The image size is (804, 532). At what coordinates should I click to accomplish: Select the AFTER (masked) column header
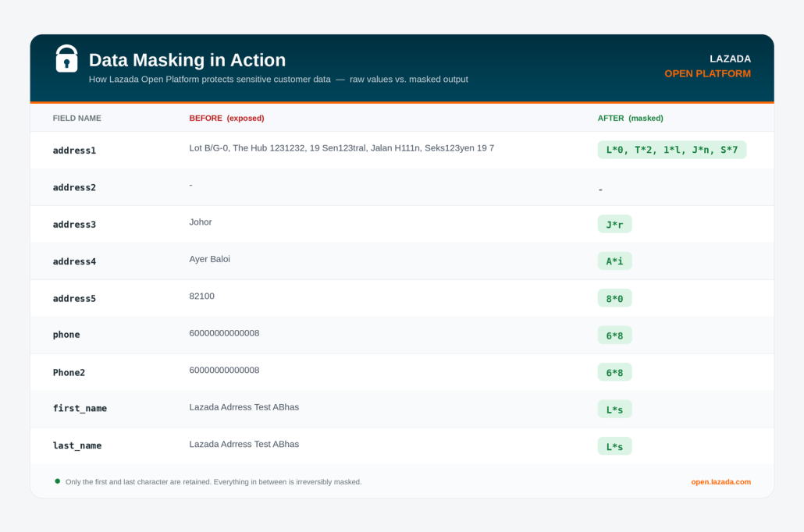point(630,119)
